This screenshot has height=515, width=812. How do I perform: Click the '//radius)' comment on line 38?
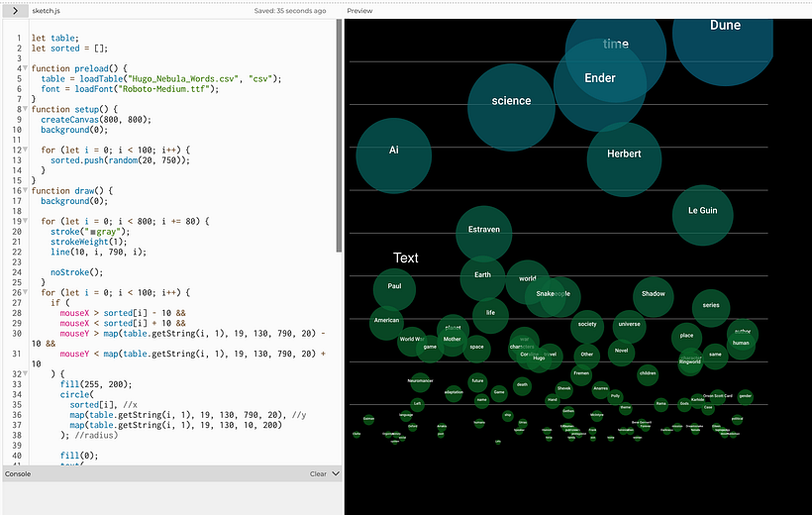pyautogui.click(x=96, y=435)
